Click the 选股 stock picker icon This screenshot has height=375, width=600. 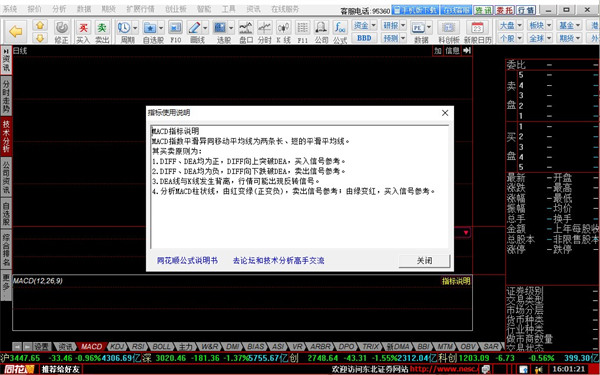(x=220, y=28)
